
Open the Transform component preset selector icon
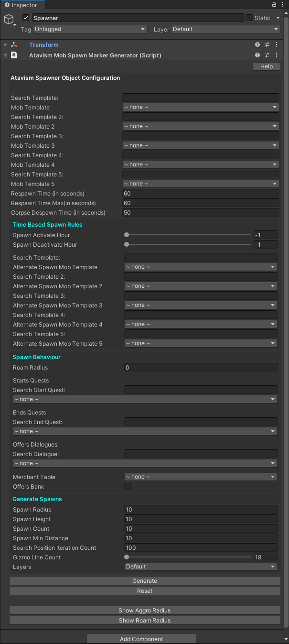tap(267, 44)
